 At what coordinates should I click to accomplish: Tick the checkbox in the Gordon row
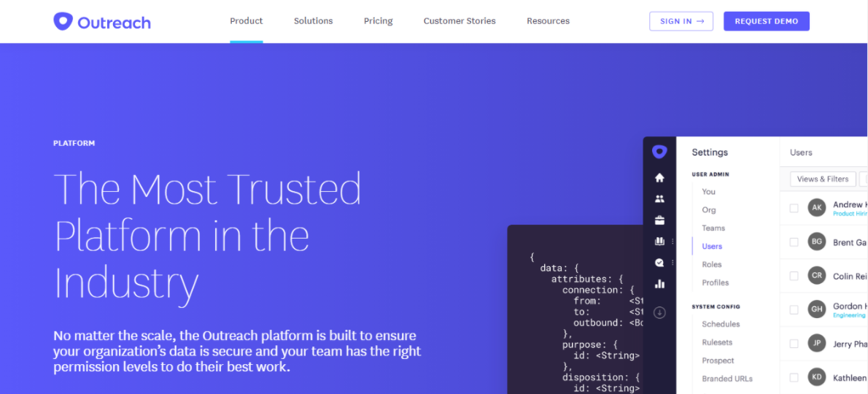point(794,310)
